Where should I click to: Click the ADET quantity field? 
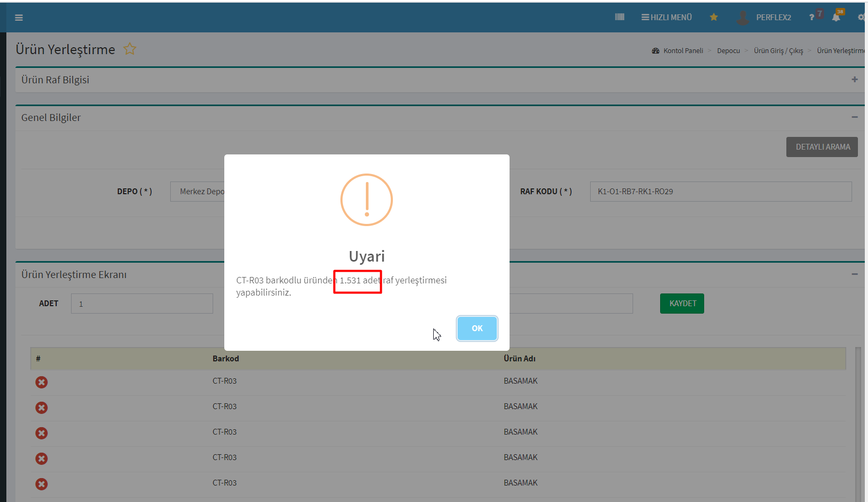pos(142,304)
